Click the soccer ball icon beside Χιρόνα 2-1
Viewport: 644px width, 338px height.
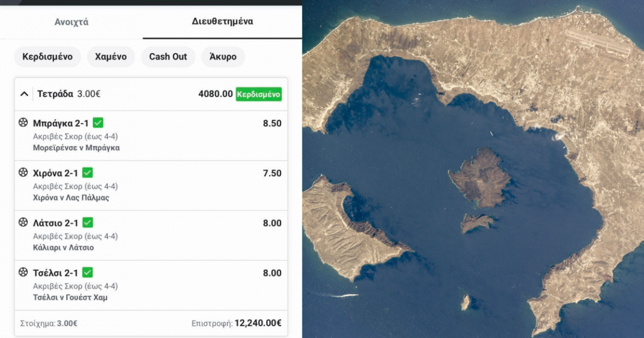(x=23, y=173)
